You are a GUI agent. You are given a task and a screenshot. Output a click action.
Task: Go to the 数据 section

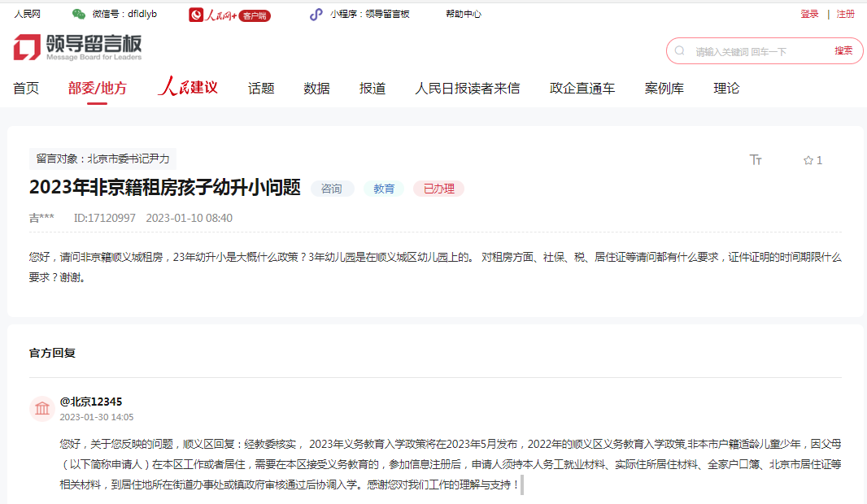point(316,89)
